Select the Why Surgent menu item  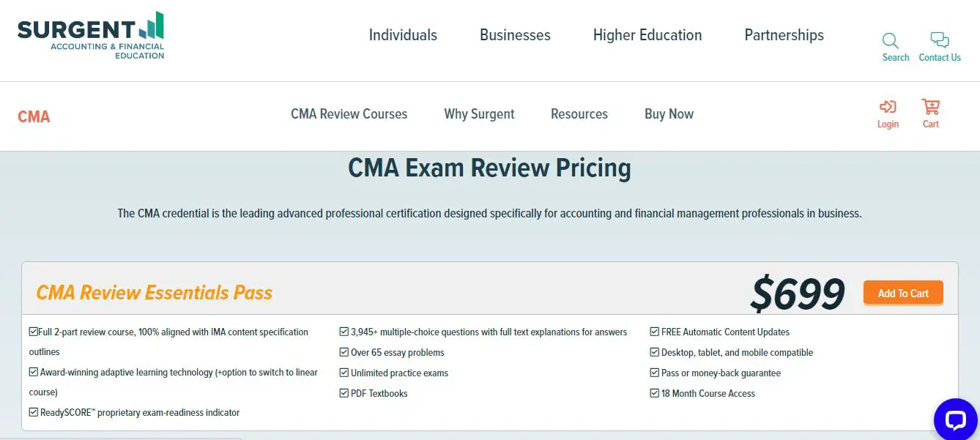[x=479, y=113]
